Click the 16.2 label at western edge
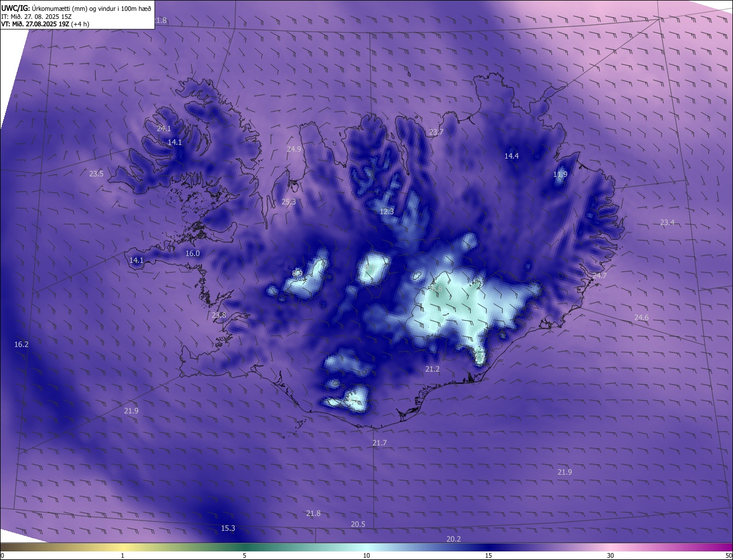Viewport: 733px width, 560px height. [x=21, y=345]
